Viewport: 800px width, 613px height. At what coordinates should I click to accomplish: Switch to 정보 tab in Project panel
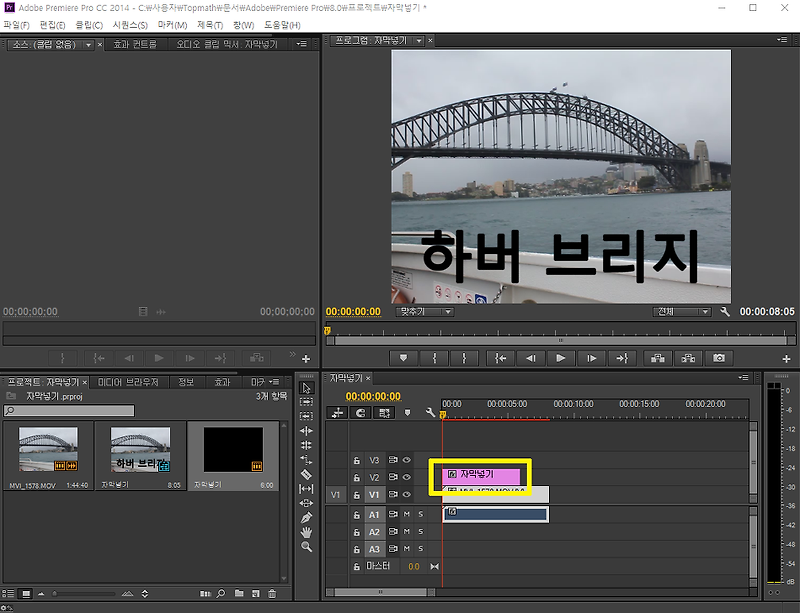click(186, 382)
